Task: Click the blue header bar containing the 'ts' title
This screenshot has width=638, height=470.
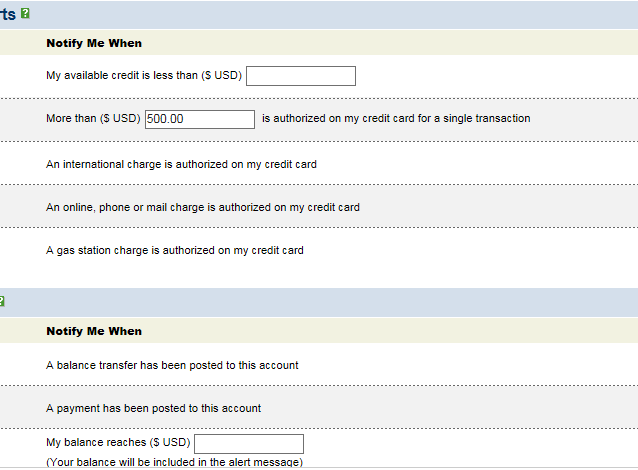Action: (x=319, y=15)
